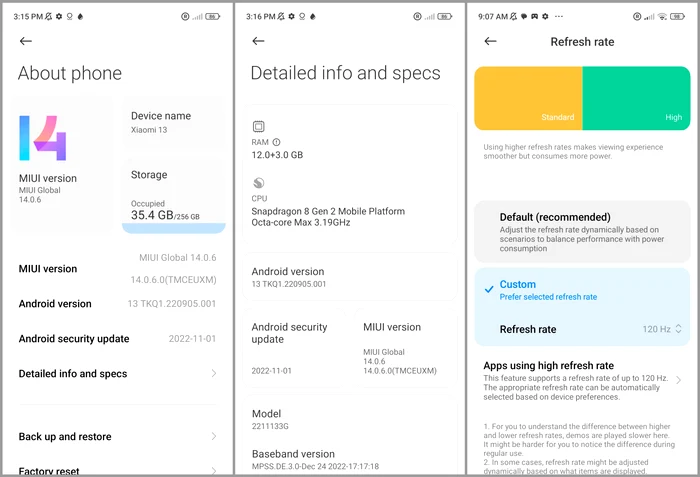The image size is (700, 477).
Task: Go back from the Refresh rate screen
Action: click(491, 41)
